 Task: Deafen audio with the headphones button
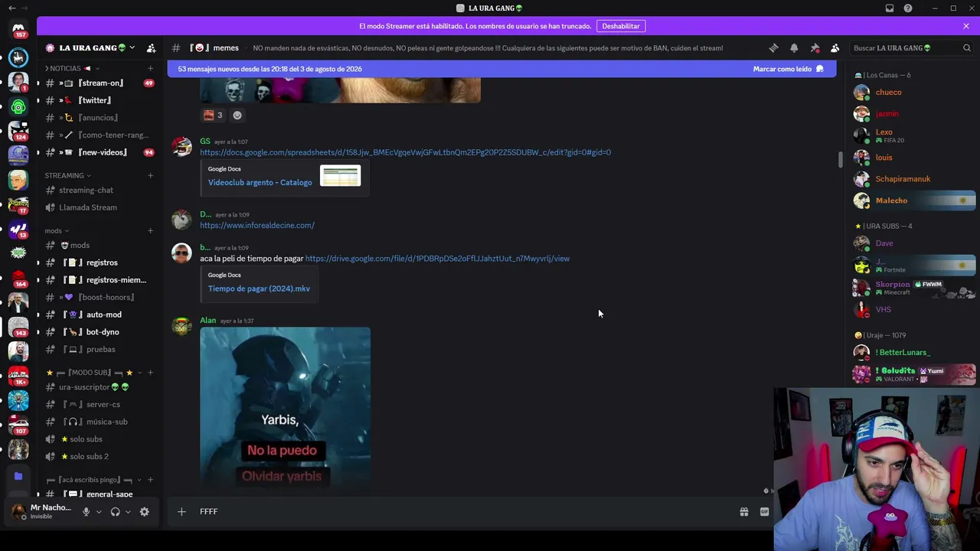(115, 512)
